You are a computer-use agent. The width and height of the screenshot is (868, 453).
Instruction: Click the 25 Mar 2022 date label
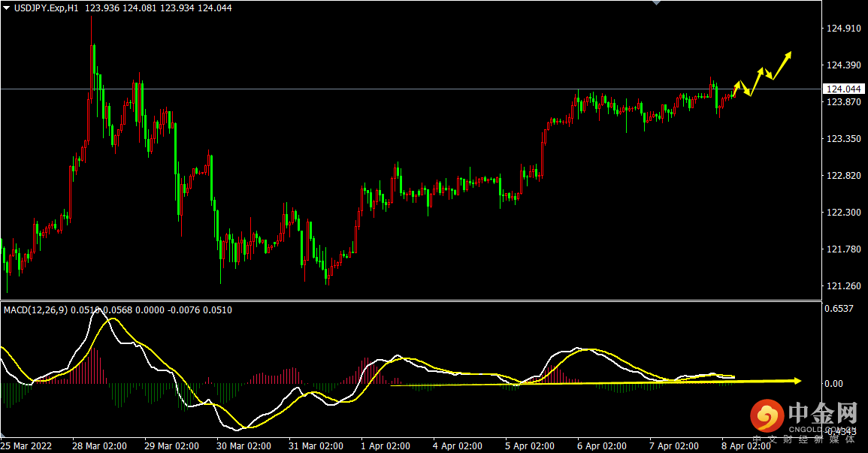click(27, 445)
